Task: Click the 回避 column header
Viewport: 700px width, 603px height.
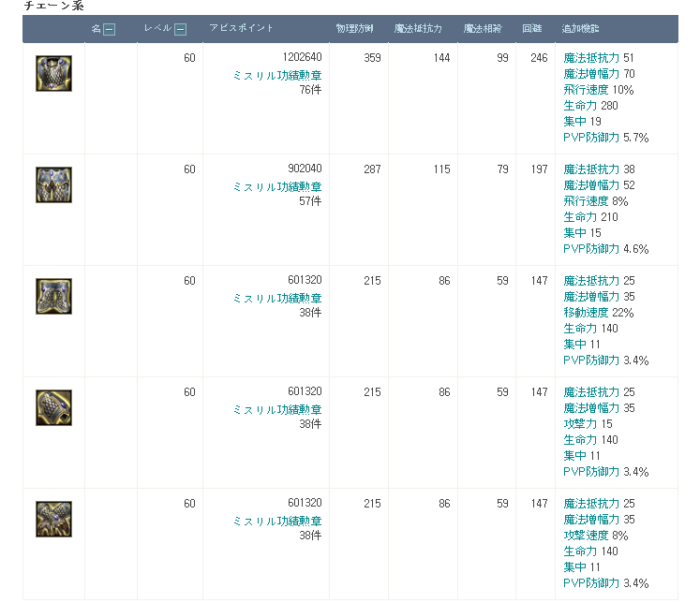Action: pyautogui.click(x=532, y=28)
